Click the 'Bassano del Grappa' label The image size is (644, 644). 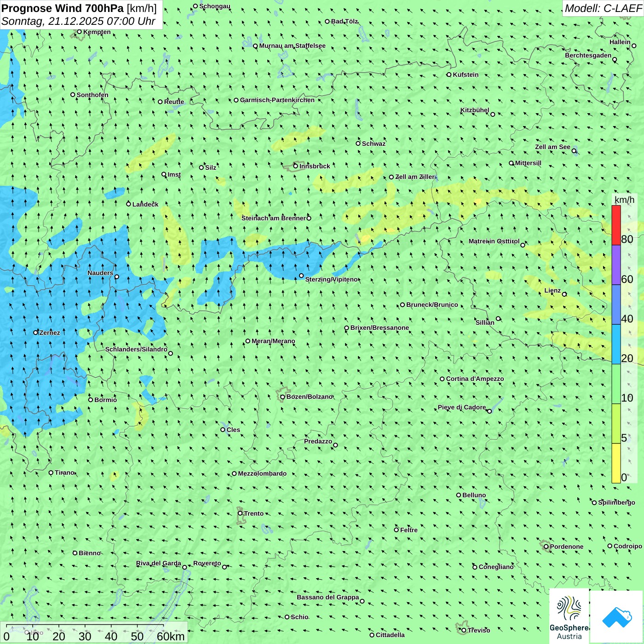328,597
